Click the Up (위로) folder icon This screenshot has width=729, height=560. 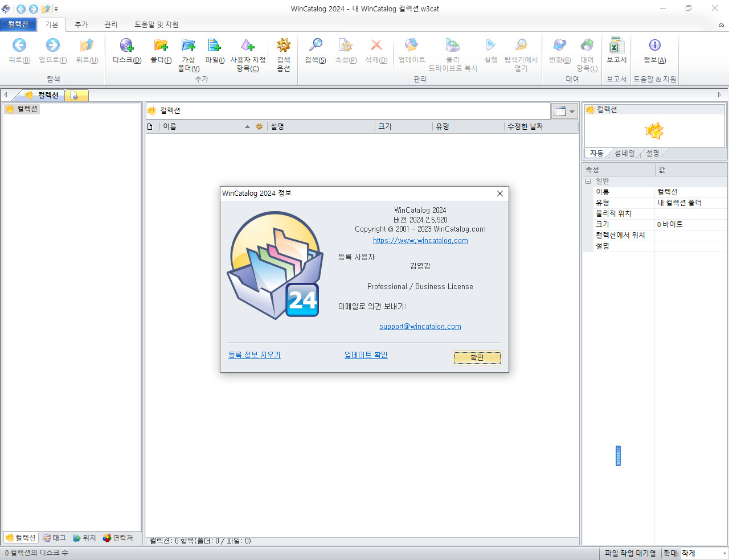point(87,45)
